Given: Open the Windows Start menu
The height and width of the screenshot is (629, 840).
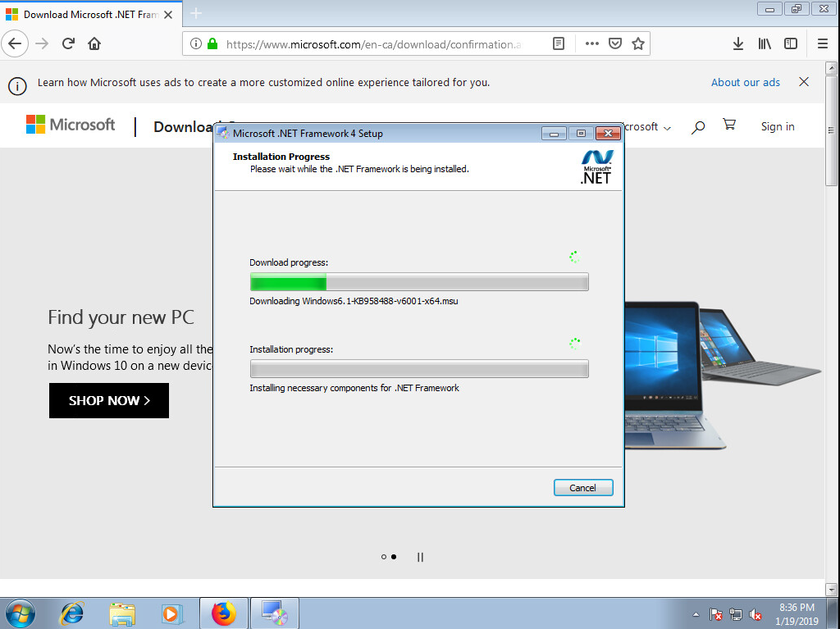Looking at the screenshot, I should (20, 613).
